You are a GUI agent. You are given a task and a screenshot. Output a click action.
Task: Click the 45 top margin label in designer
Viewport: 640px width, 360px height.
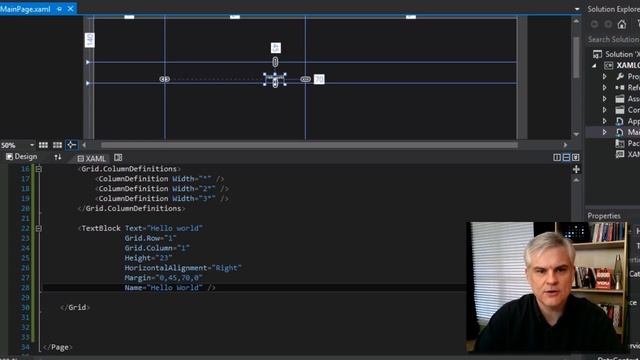(x=276, y=48)
